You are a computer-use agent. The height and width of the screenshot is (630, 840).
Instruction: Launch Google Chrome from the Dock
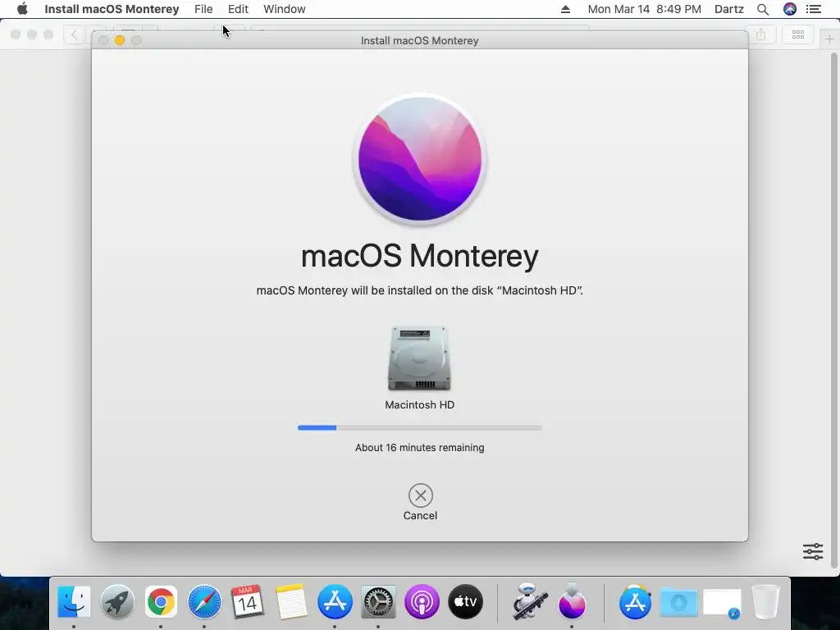[161, 601]
